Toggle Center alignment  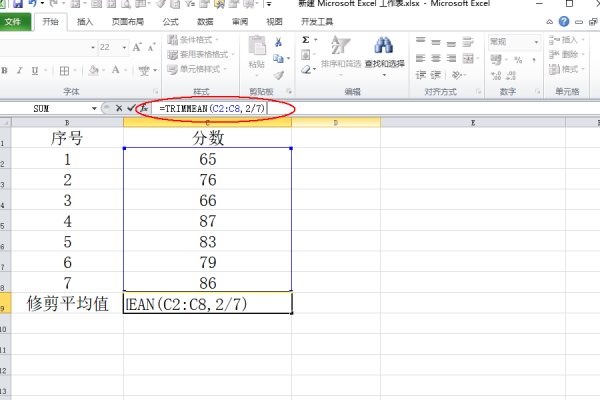click(436, 58)
